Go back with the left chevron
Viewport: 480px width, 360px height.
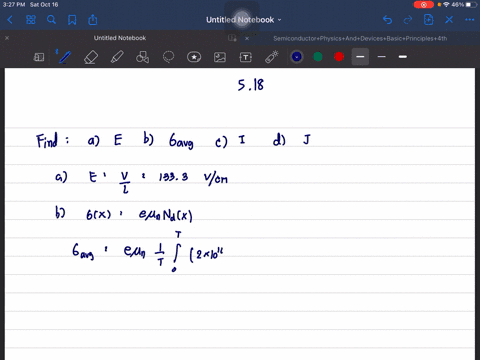point(10,20)
